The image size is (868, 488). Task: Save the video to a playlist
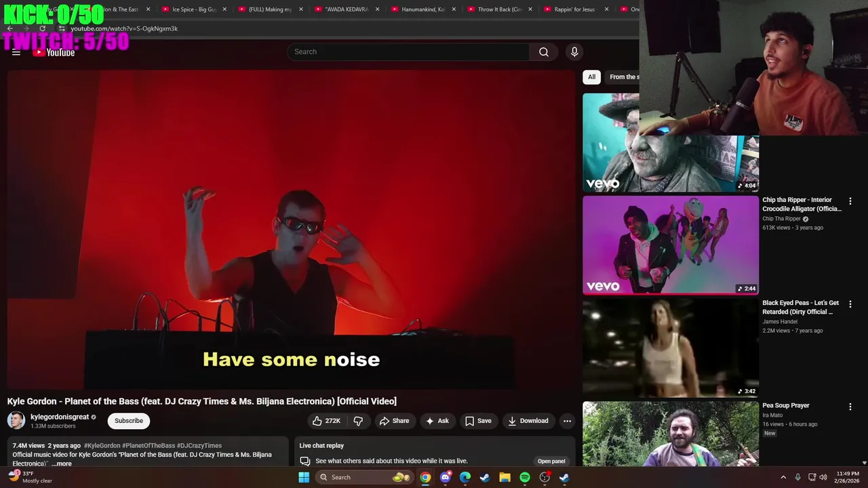[x=478, y=421]
